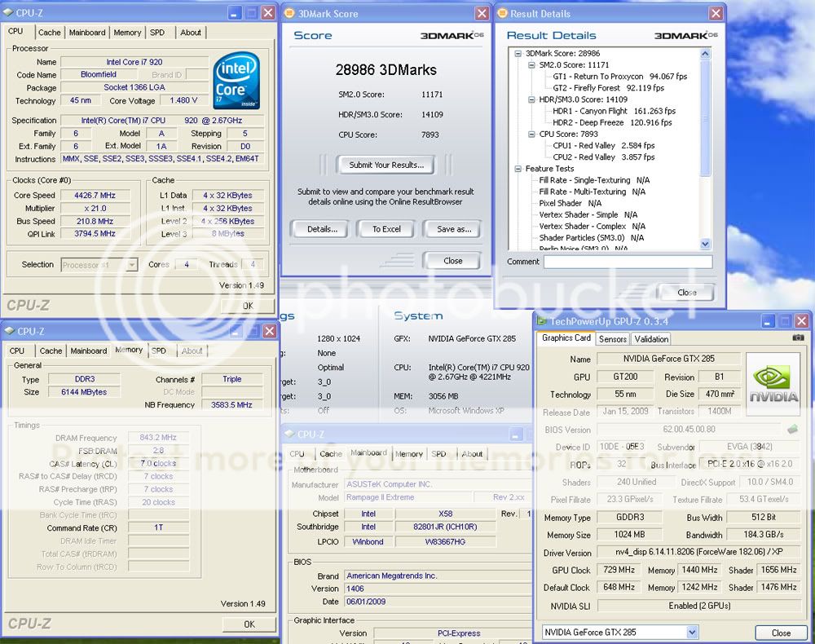Screen dimensions: 815x644
Task: Collapse the HDR/SM3.0 Score: 14109 node
Action: (x=531, y=99)
